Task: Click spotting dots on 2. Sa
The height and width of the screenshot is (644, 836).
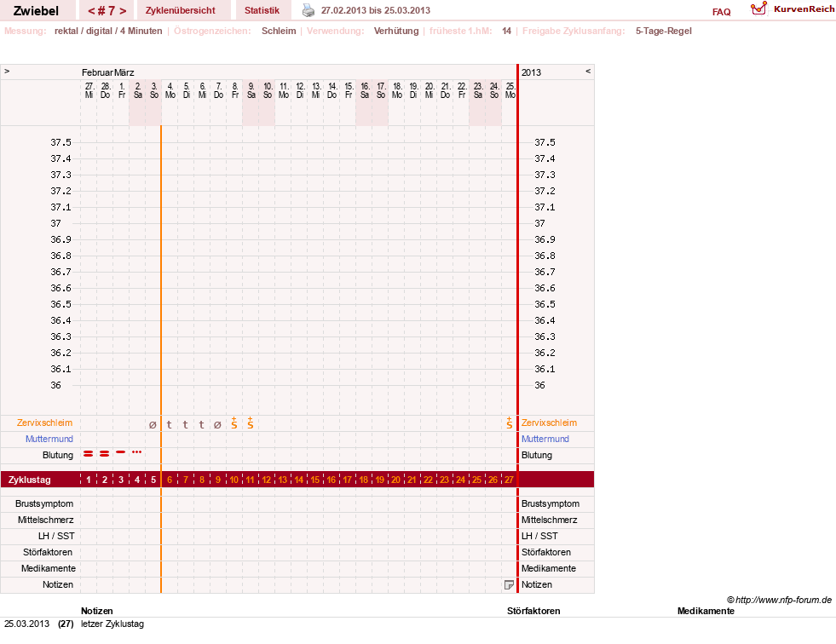Action: [x=136, y=452]
